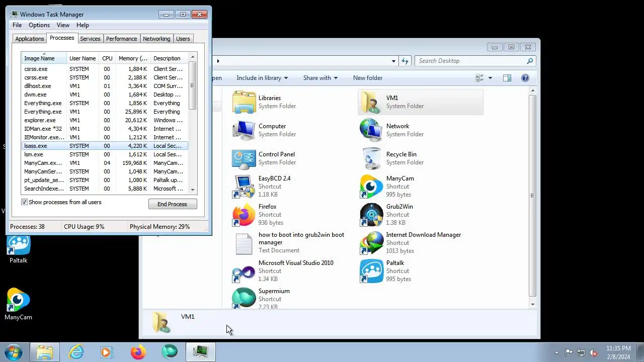Open the File menu in Task Manager
The height and width of the screenshot is (362, 644).
pos(17,25)
